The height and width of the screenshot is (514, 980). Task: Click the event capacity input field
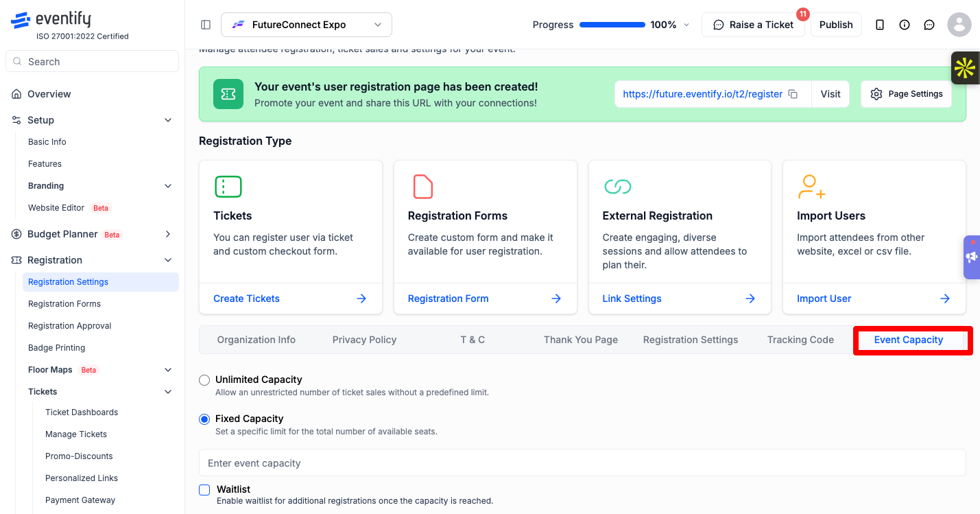(x=582, y=463)
